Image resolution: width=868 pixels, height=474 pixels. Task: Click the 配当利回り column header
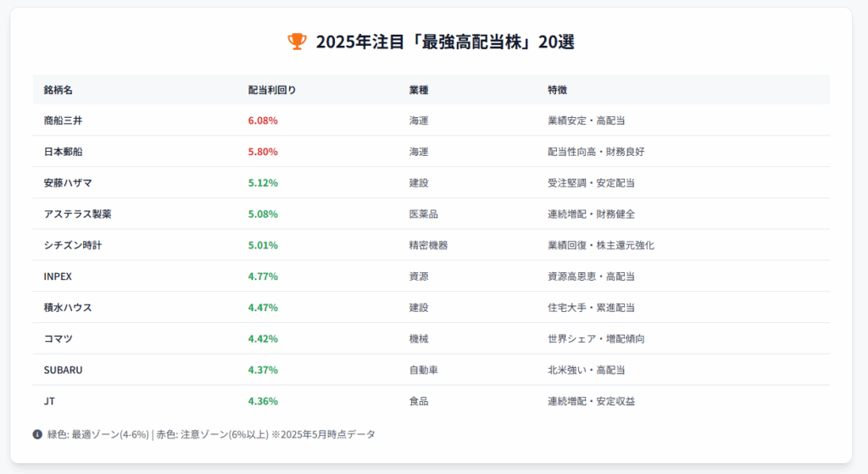[x=272, y=90]
